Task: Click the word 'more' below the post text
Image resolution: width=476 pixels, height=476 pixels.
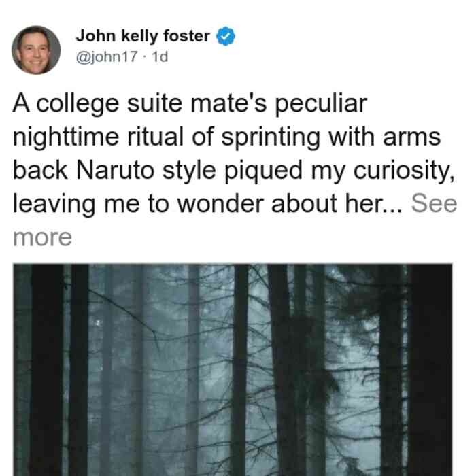Action: click(42, 237)
